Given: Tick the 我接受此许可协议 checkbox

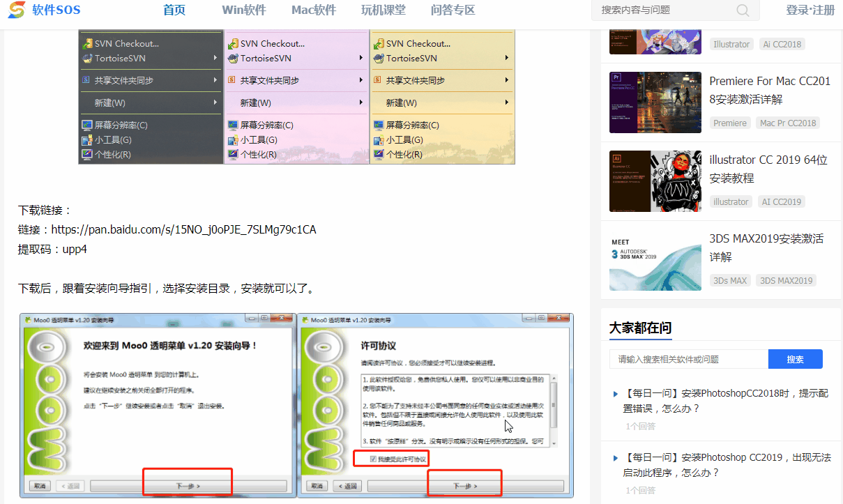Looking at the screenshot, I should [x=374, y=459].
